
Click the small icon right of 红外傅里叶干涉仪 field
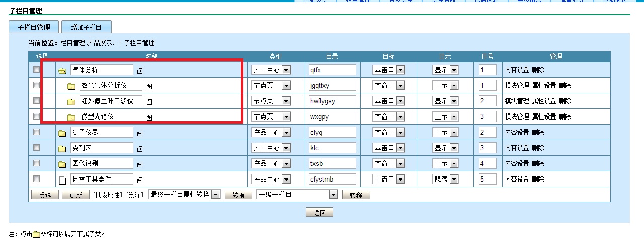point(149,102)
